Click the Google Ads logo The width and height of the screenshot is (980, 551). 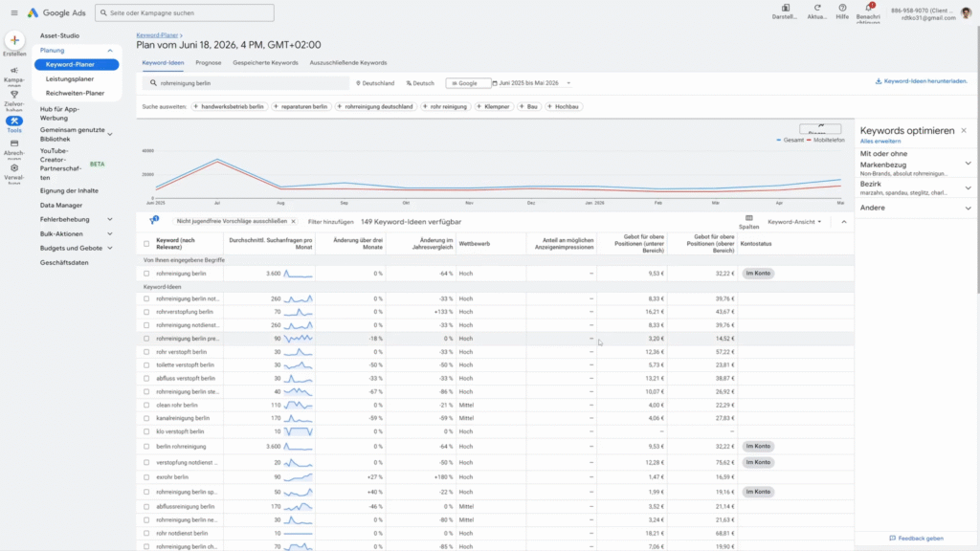pyautogui.click(x=56, y=12)
